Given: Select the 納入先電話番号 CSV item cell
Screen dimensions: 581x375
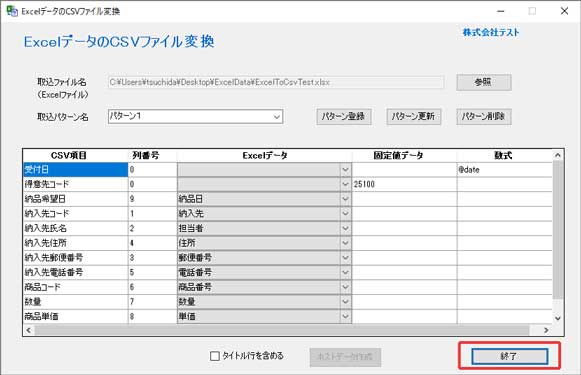Looking at the screenshot, I should [x=76, y=272].
